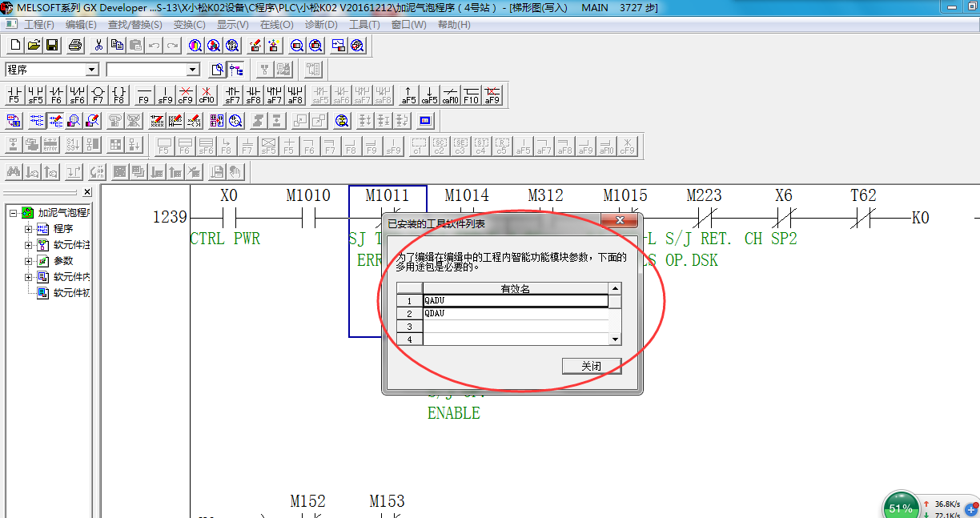Insert normally open contact F5

(x=14, y=95)
